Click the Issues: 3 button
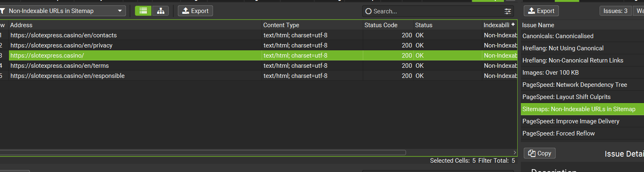This screenshot has width=644, height=172. (615, 11)
